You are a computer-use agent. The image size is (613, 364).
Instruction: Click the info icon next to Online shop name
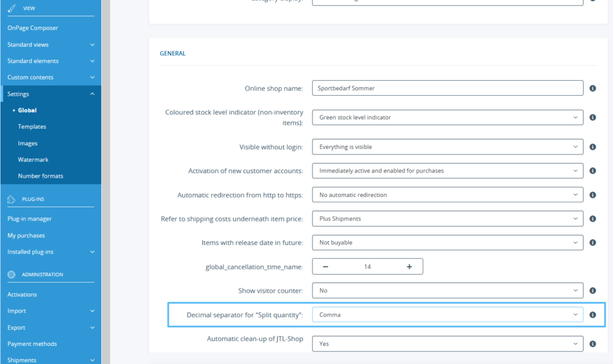coord(593,87)
